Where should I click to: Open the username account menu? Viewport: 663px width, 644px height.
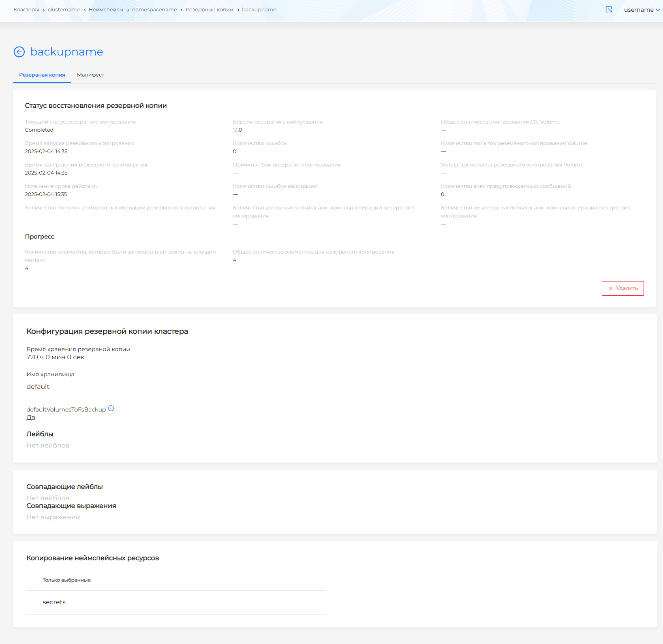point(638,10)
